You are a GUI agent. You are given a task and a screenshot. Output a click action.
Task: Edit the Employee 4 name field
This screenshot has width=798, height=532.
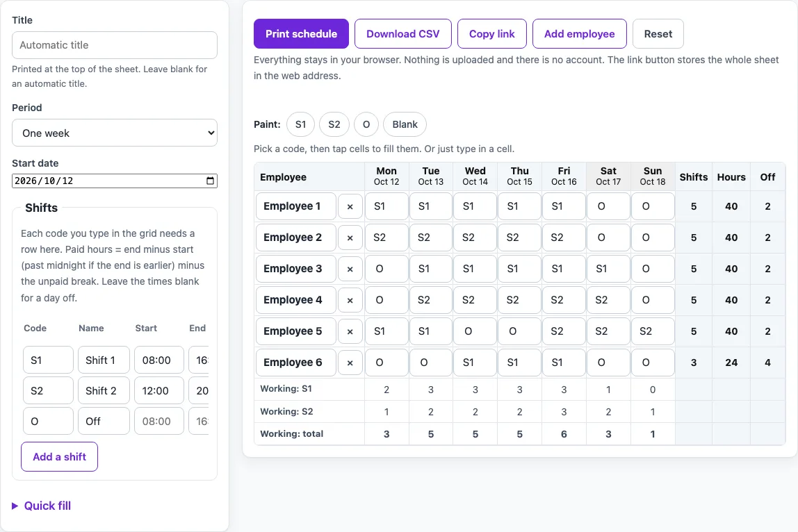[x=295, y=300]
